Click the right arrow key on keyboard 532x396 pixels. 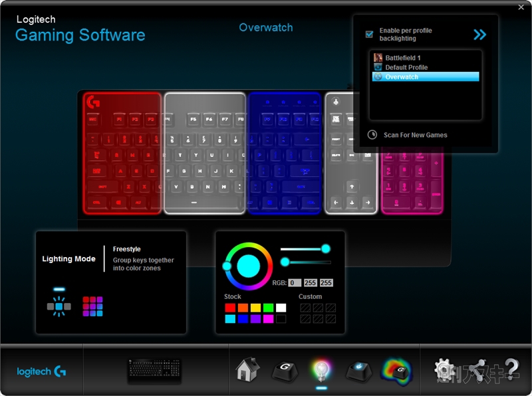[x=368, y=203]
